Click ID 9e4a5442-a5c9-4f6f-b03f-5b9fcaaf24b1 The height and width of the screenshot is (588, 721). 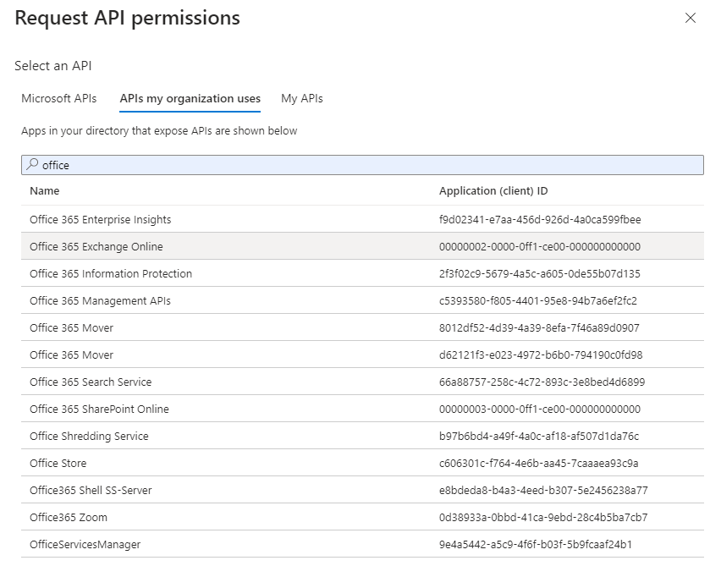click(536, 544)
